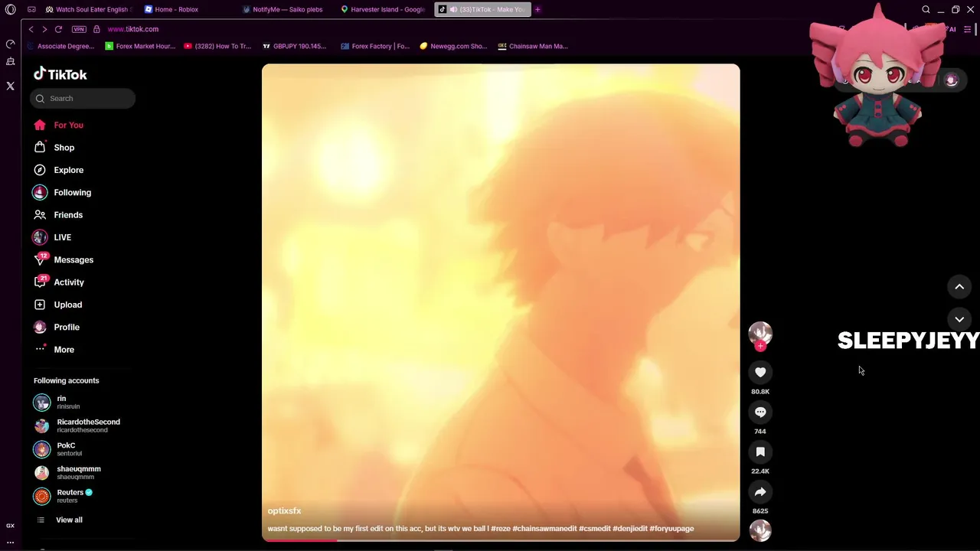This screenshot has height=551, width=980.
Task: Open Profile in TikTok sidebar
Action: (67, 327)
